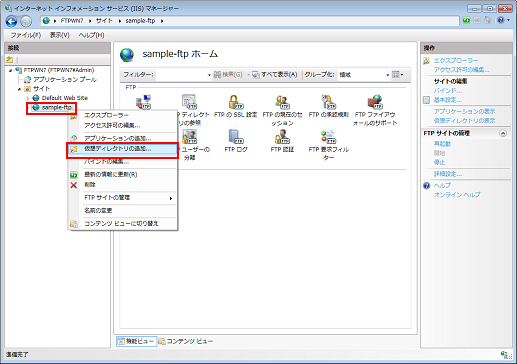The height and width of the screenshot is (364, 517).
Task: Choose Edit Bindings in context menu
Action: pos(122,162)
